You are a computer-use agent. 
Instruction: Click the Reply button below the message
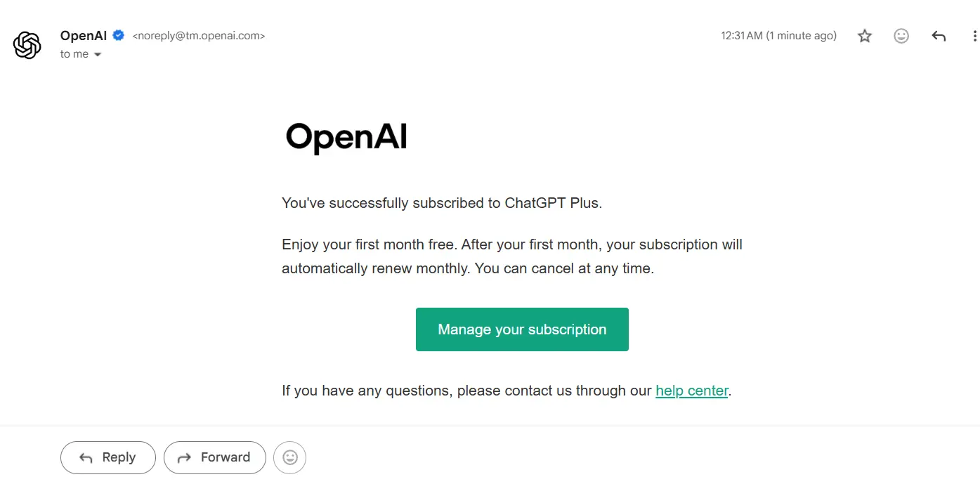(x=108, y=457)
